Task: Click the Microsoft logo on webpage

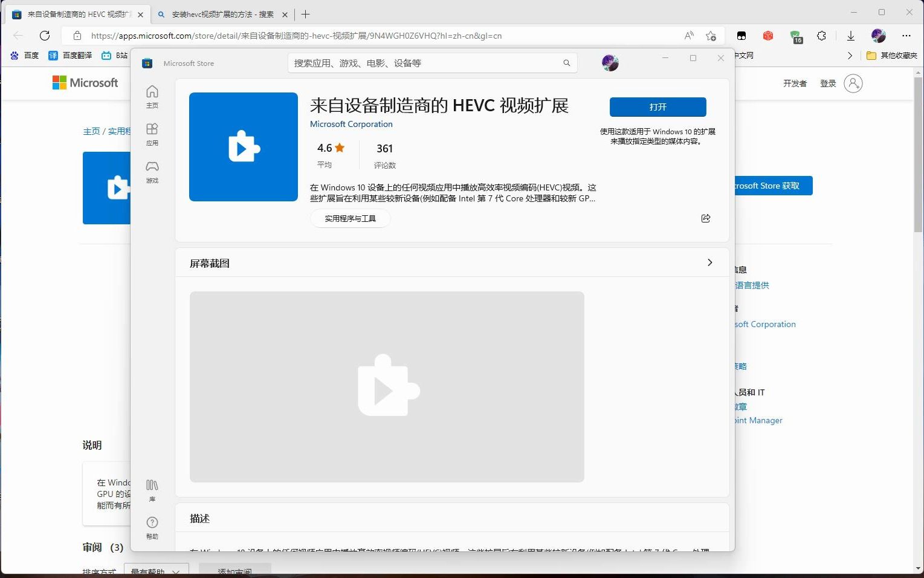Action: 85,83
